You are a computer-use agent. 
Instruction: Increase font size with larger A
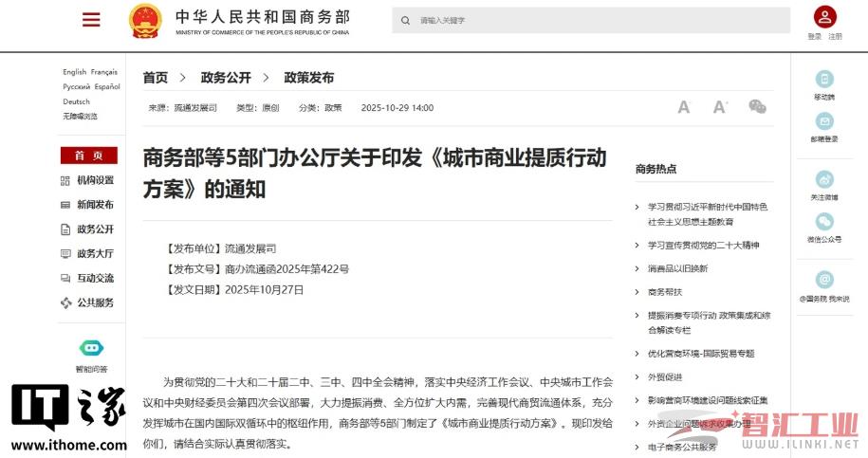point(720,107)
